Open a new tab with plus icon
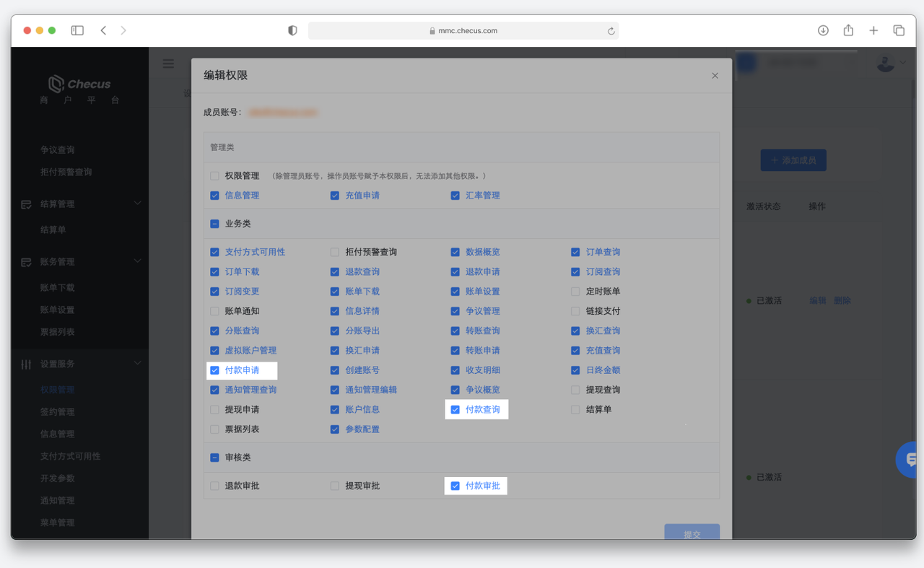 click(x=873, y=30)
